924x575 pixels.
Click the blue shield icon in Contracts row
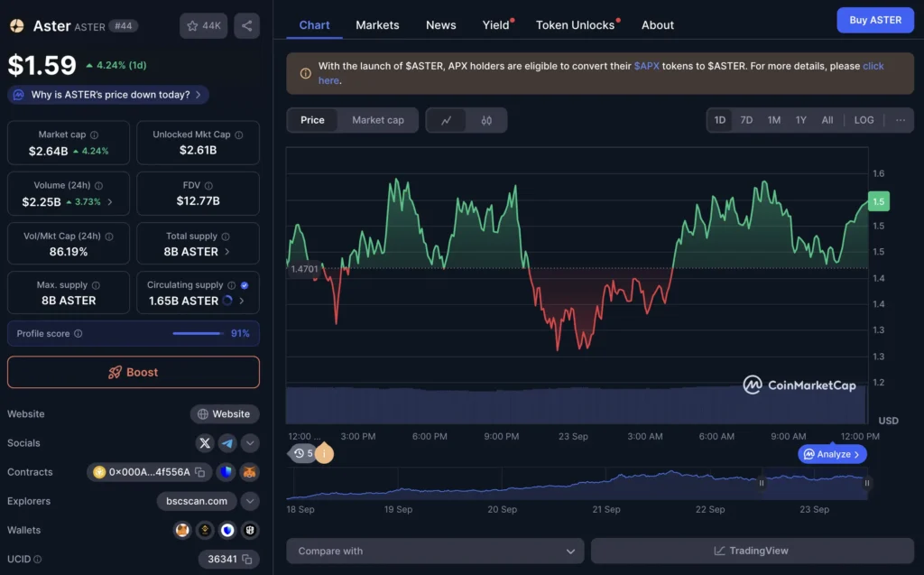(x=226, y=472)
